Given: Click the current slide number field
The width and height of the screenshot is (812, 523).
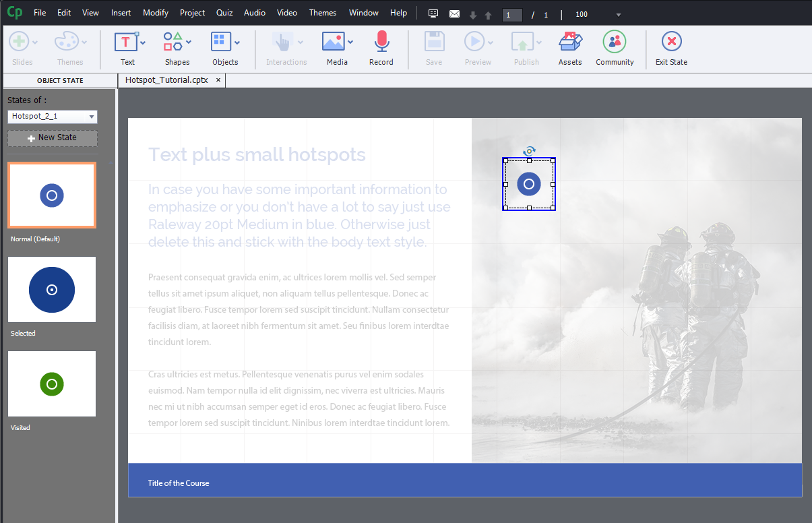Looking at the screenshot, I should 513,15.
